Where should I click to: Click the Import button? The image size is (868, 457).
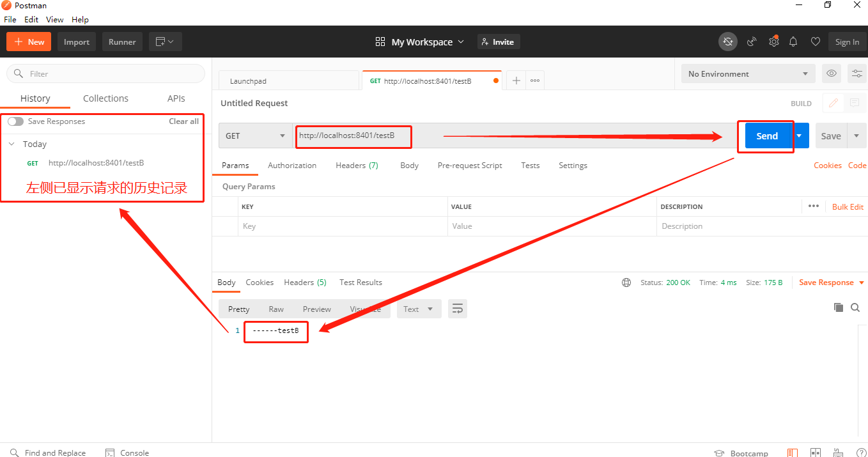77,42
